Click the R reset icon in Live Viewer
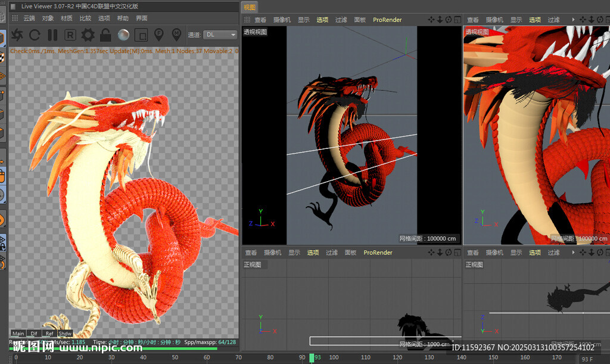 tap(70, 35)
